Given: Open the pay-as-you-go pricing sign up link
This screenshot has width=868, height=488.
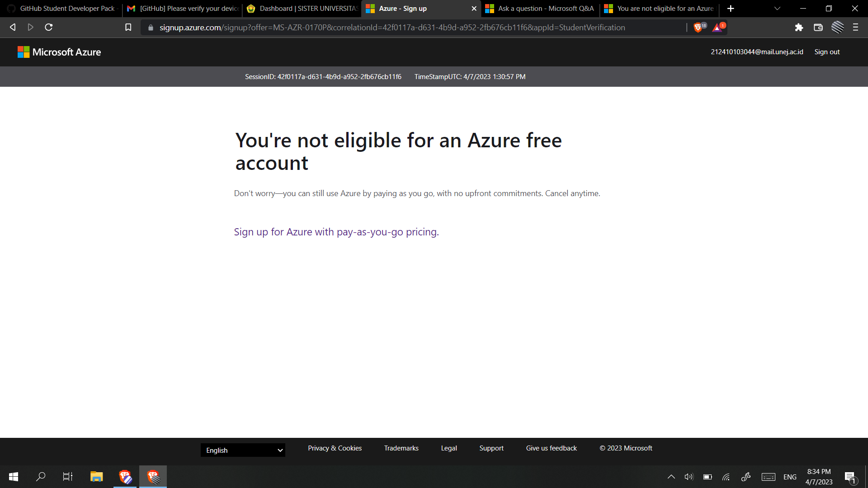Looking at the screenshot, I should (x=336, y=232).
